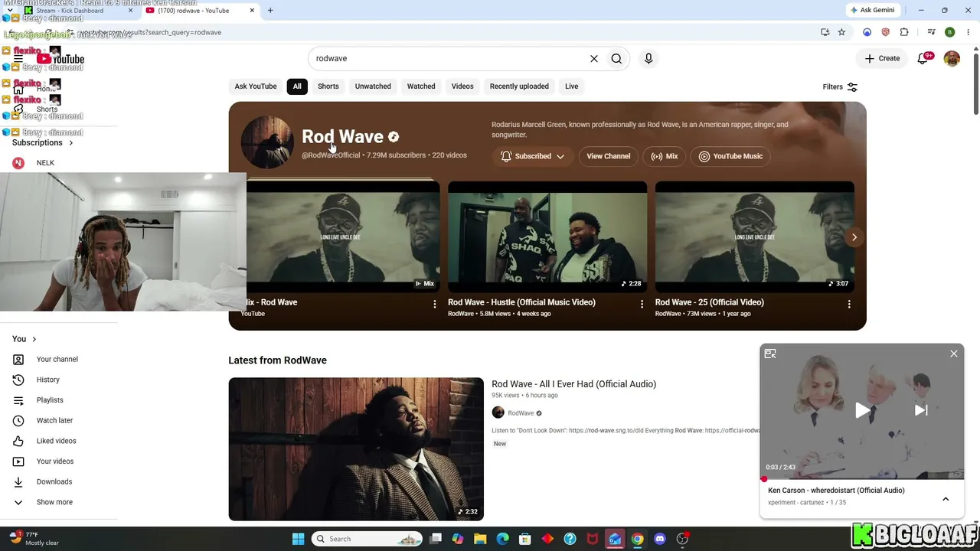Open the YouTube account avatar menu
The width and height of the screenshot is (980, 551).
pos(952,58)
